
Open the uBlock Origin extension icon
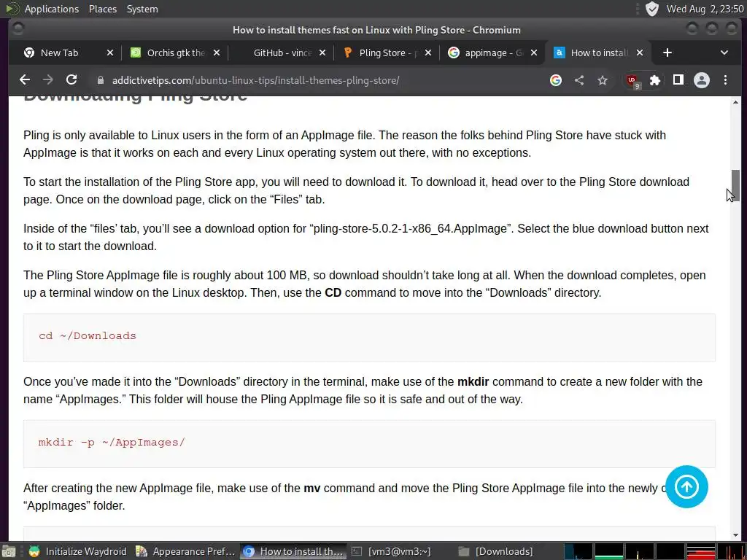pos(632,80)
